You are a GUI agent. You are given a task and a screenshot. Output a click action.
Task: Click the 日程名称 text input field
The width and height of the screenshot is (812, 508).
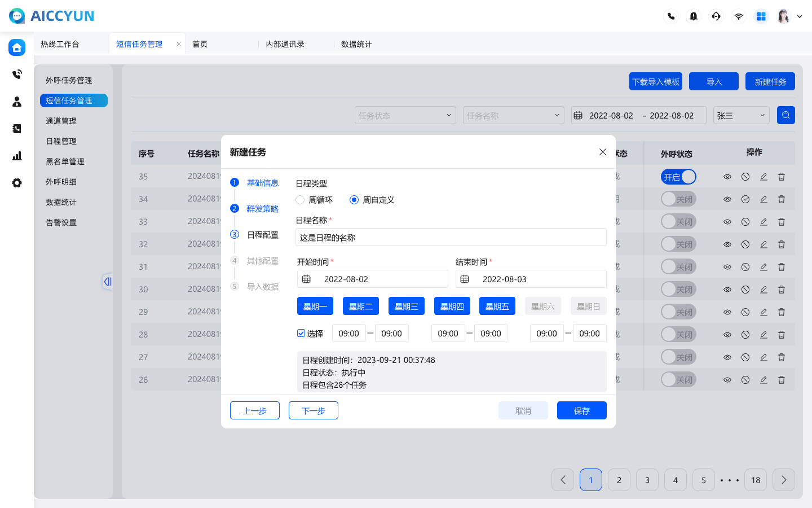(x=451, y=237)
